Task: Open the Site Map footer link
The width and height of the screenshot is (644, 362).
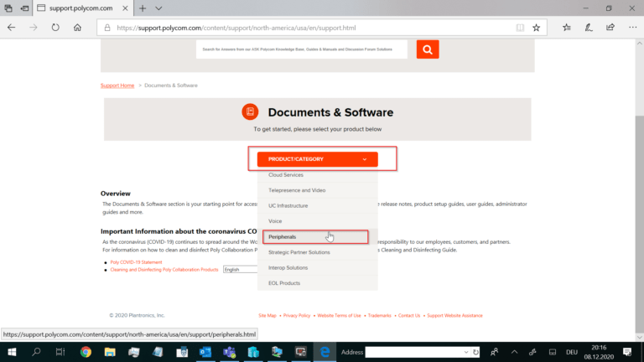Action: 267,316
